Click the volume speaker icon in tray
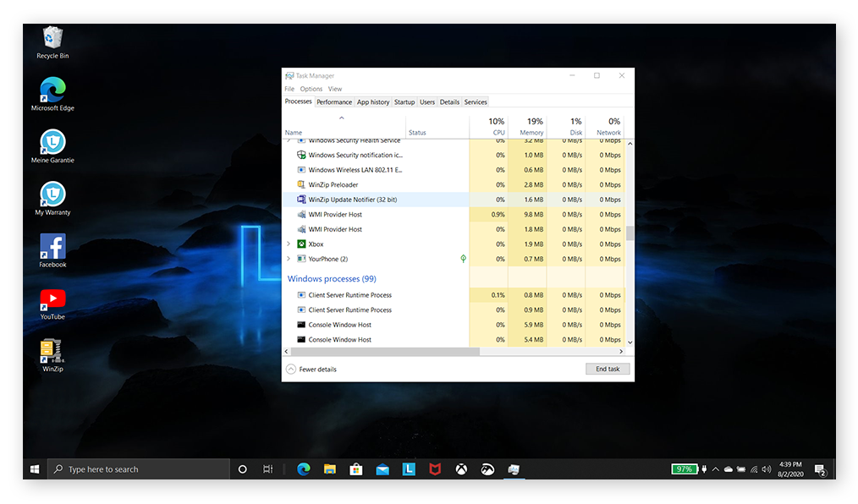 [767, 468]
